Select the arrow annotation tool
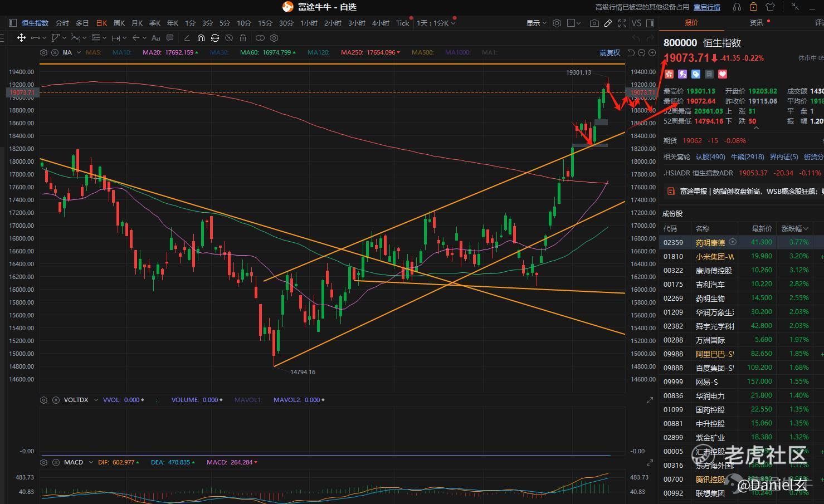This screenshot has height=504, width=824. [136, 38]
